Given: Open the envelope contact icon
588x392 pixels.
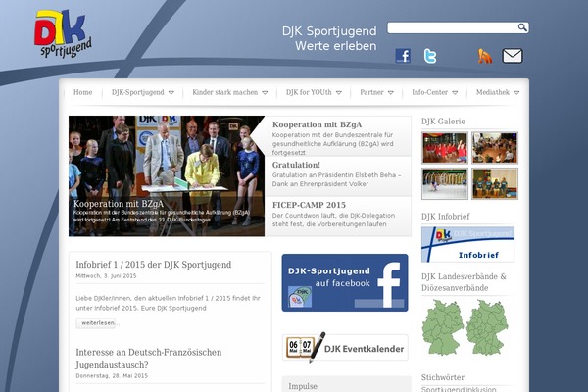Looking at the screenshot, I should 513,56.
